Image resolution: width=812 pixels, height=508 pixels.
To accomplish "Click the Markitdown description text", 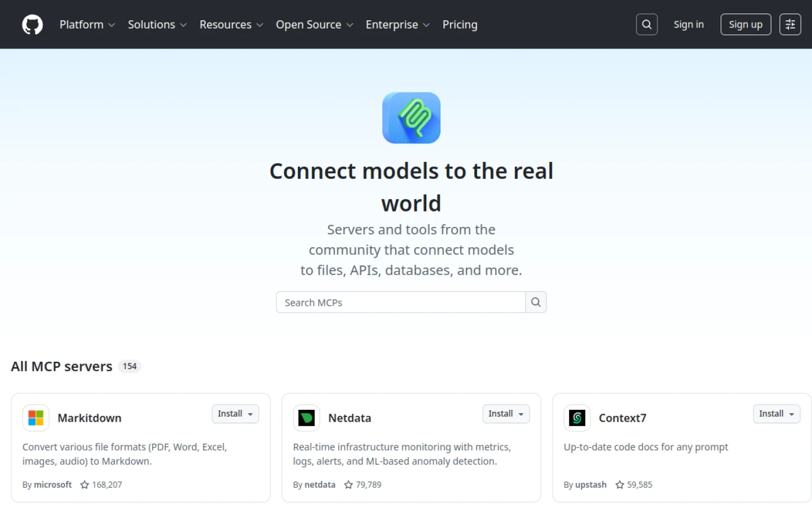I will coord(125,454).
